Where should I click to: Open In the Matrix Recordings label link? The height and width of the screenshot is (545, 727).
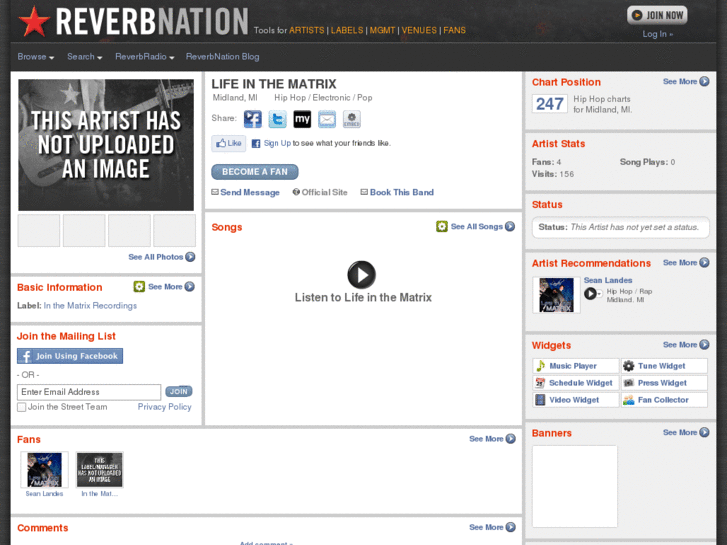pyautogui.click(x=90, y=306)
